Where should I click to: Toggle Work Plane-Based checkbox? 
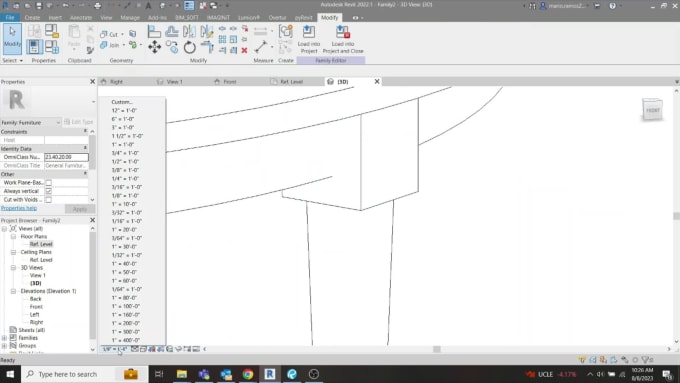(49, 183)
